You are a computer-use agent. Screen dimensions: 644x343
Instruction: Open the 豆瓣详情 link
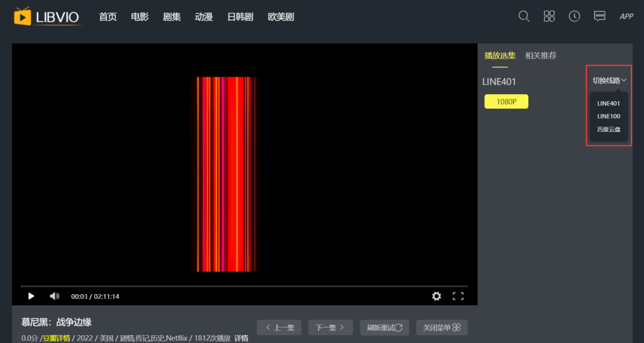pyautogui.click(x=56, y=338)
